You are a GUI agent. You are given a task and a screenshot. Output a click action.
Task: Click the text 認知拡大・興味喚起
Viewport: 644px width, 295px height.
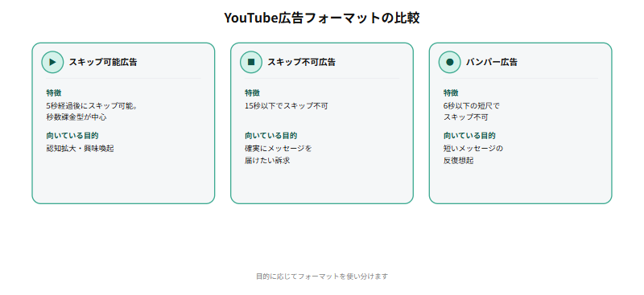coord(80,149)
